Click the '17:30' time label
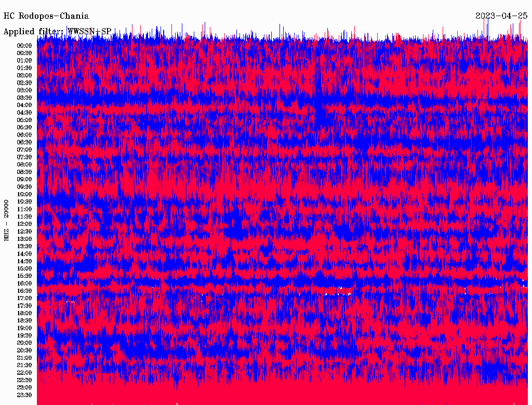This screenshot has height=405, width=532. 24,306
